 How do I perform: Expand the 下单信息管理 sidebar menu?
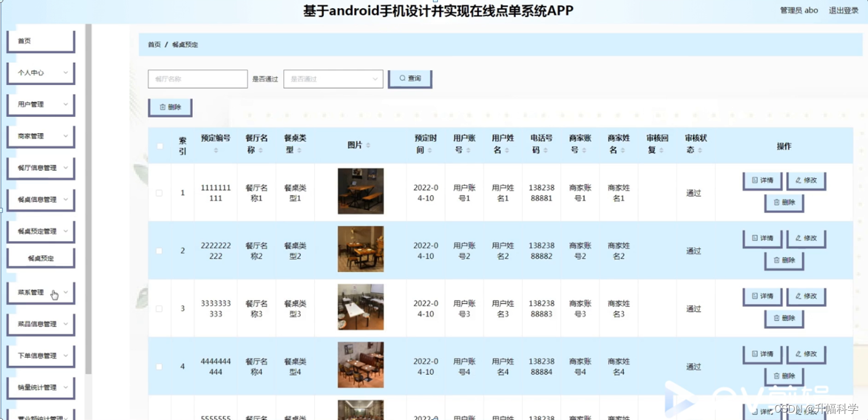[41, 356]
